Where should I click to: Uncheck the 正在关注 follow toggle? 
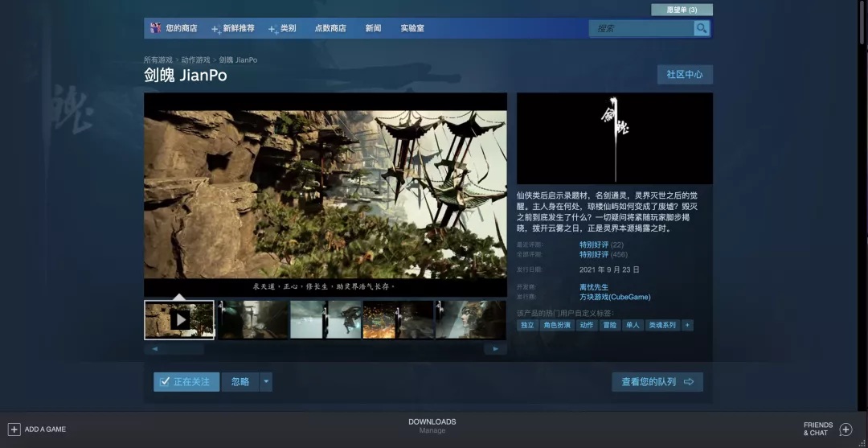[186, 381]
